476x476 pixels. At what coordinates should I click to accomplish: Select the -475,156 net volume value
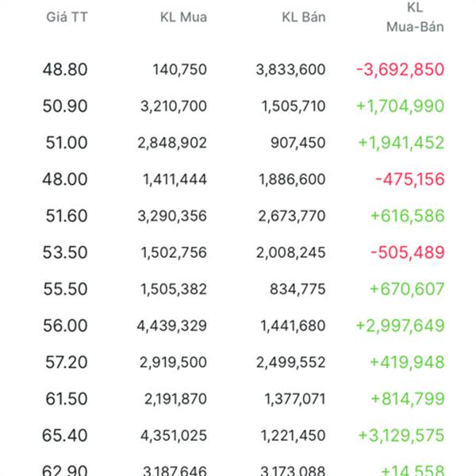409,179
